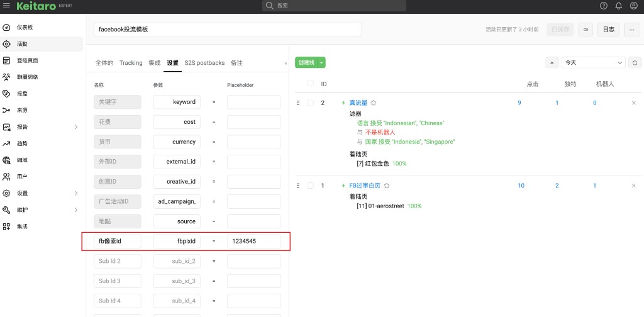Open the three-dots more options menu
This screenshot has width=644, height=317.
click(631, 30)
